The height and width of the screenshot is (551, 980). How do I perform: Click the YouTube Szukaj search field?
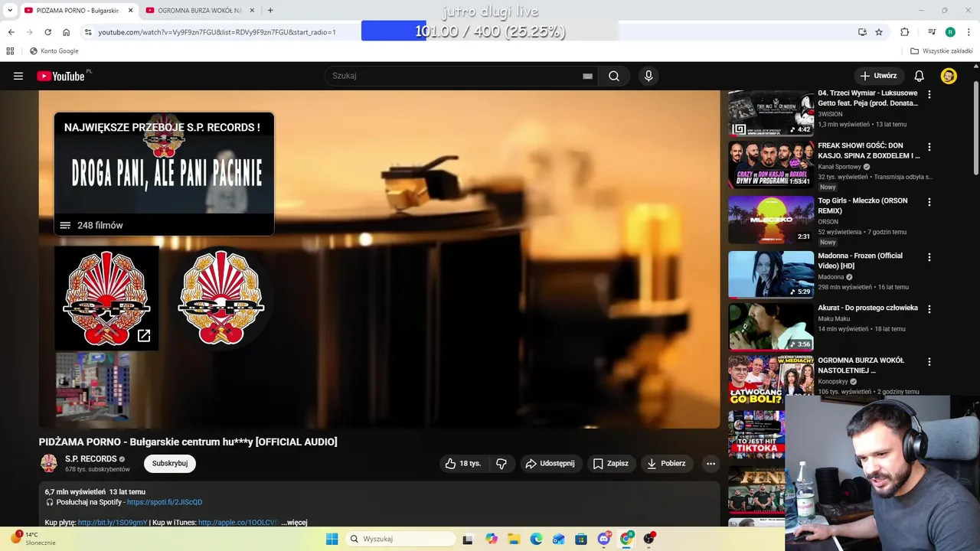(x=462, y=76)
